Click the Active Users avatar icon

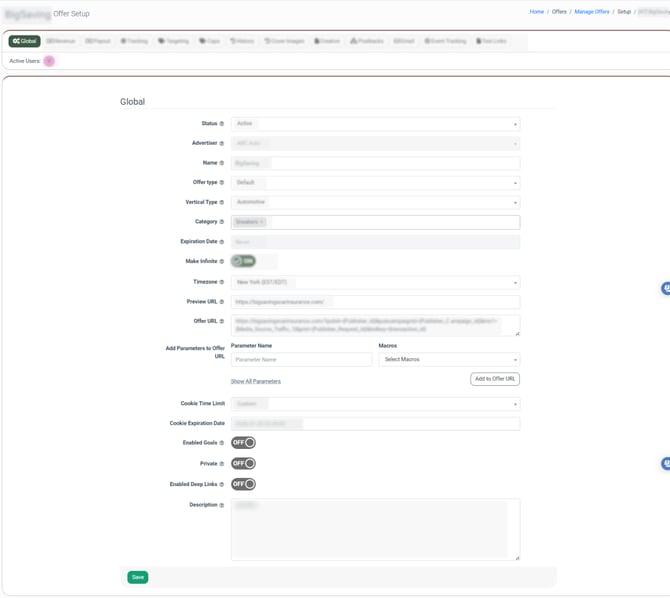click(x=49, y=61)
